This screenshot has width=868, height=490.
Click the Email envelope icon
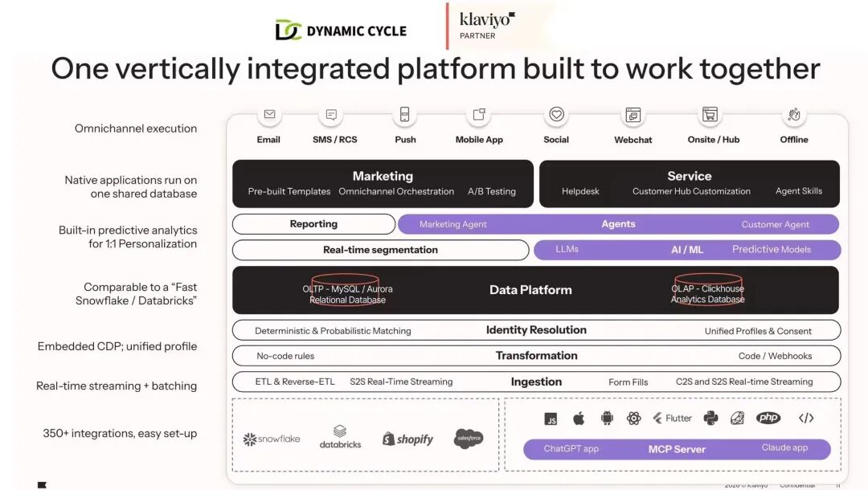coord(269,115)
